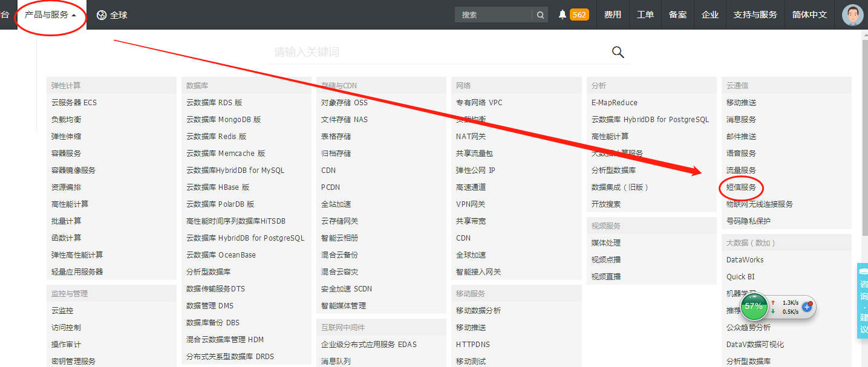The image size is (868, 367).
Task: Open notifications via the bell icon
Action: [x=563, y=15]
